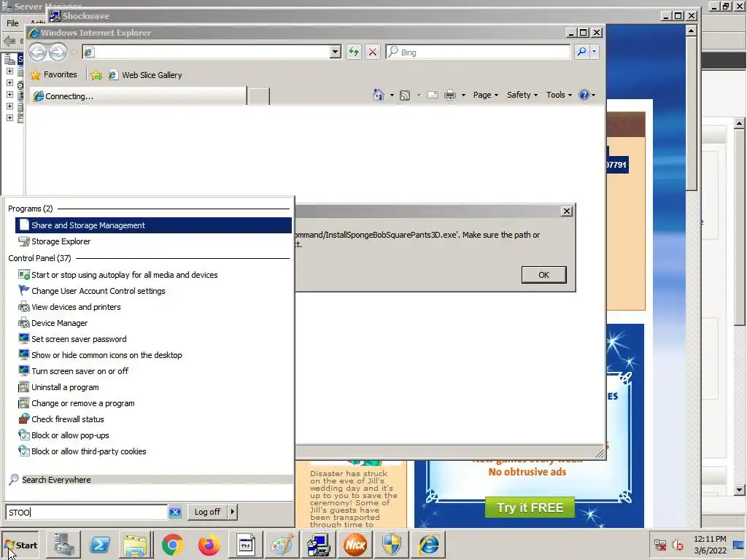This screenshot has height=560, width=747.
Task: Click the Bing search field
Action: [x=479, y=52]
